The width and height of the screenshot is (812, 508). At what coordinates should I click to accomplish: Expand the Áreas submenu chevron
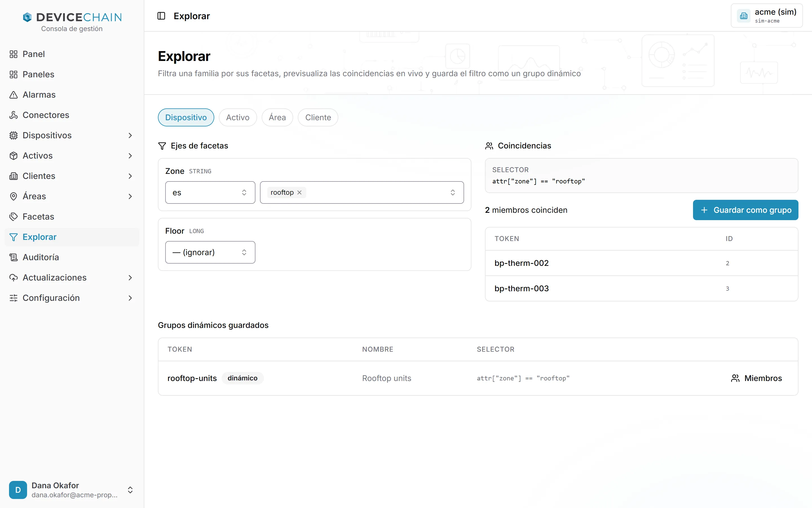click(x=130, y=196)
